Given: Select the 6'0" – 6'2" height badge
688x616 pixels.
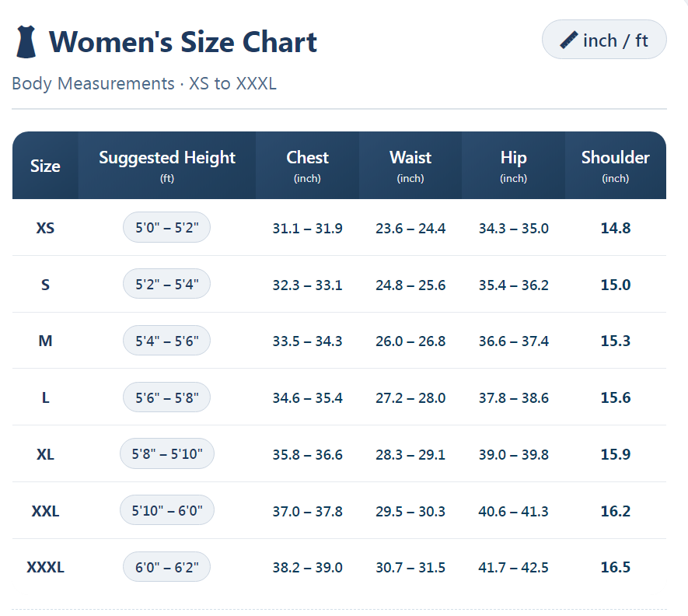Looking at the screenshot, I should tap(166, 567).
